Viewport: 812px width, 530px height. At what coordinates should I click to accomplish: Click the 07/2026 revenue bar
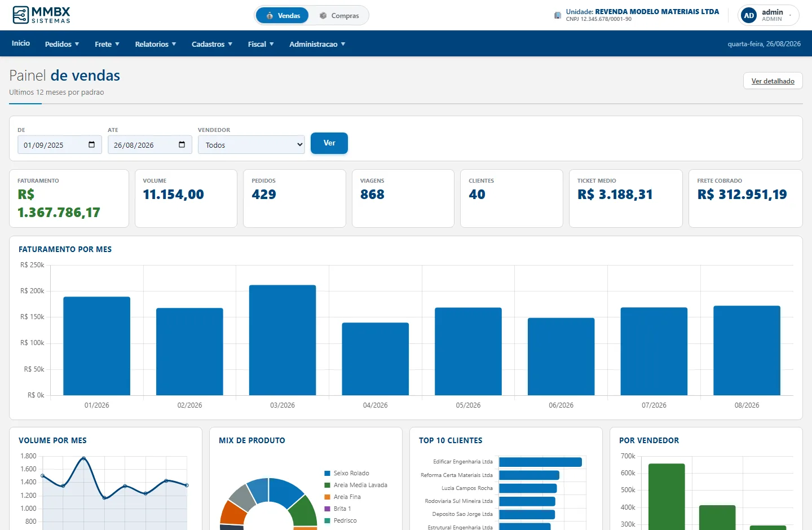pos(654,351)
